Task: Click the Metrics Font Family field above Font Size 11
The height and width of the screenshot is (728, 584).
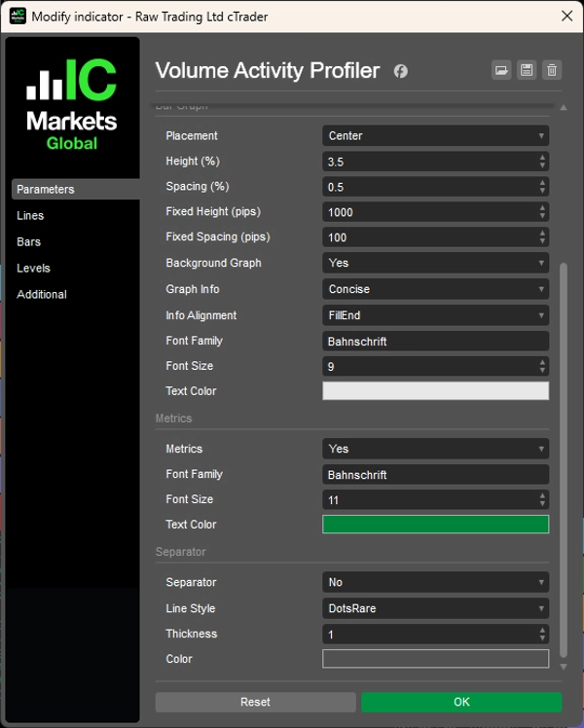Action: (435, 475)
